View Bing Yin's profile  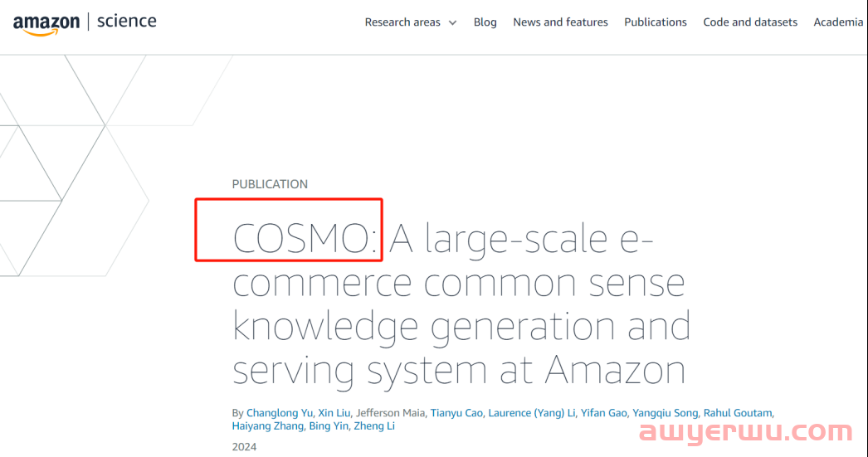(x=329, y=426)
